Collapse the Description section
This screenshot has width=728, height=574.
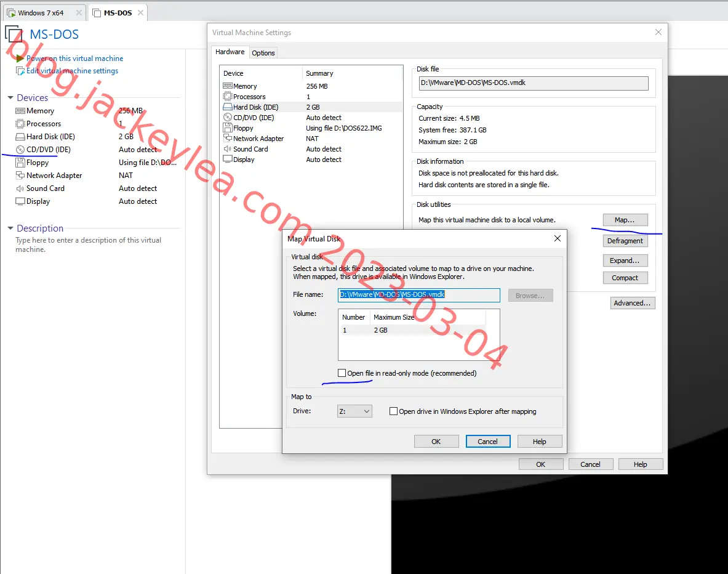pos(10,228)
